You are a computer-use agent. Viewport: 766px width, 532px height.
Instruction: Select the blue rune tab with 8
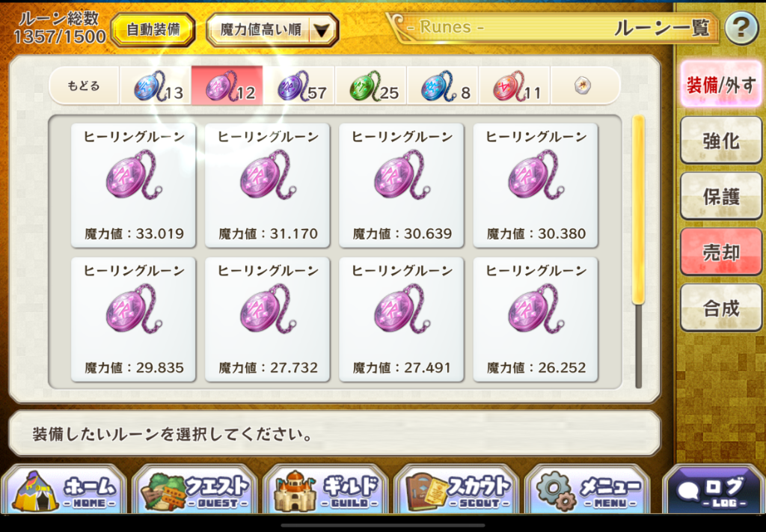point(443,86)
